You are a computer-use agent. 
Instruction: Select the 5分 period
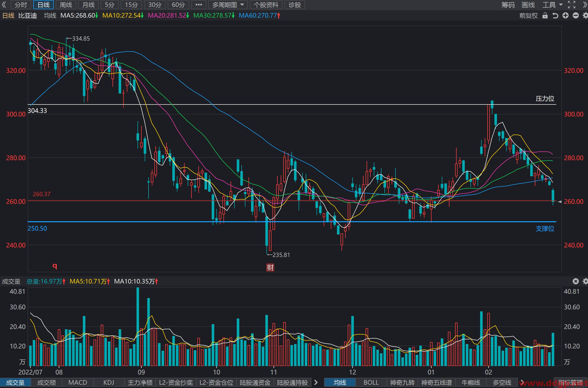pos(110,5)
